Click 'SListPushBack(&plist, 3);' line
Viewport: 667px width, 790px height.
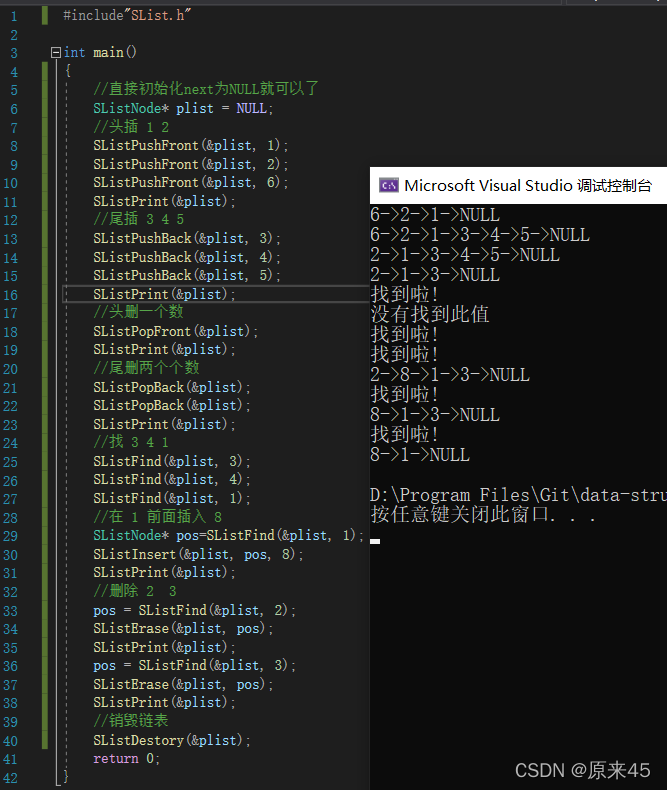click(x=187, y=238)
